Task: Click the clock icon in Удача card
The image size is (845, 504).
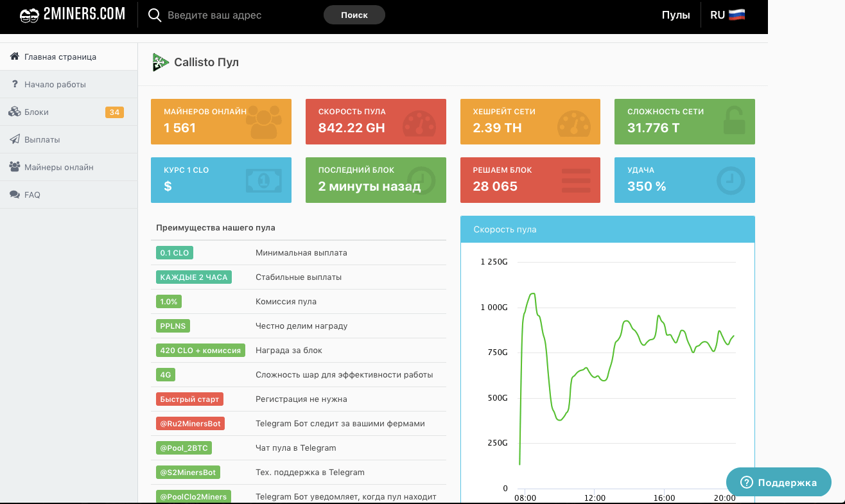Action: 730,181
